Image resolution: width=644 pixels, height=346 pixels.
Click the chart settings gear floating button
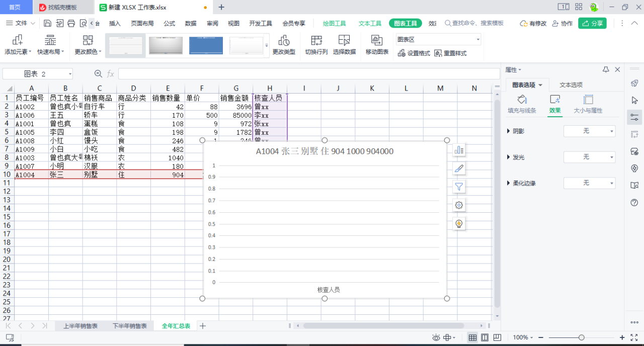pyautogui.click(x=459, y=205)
